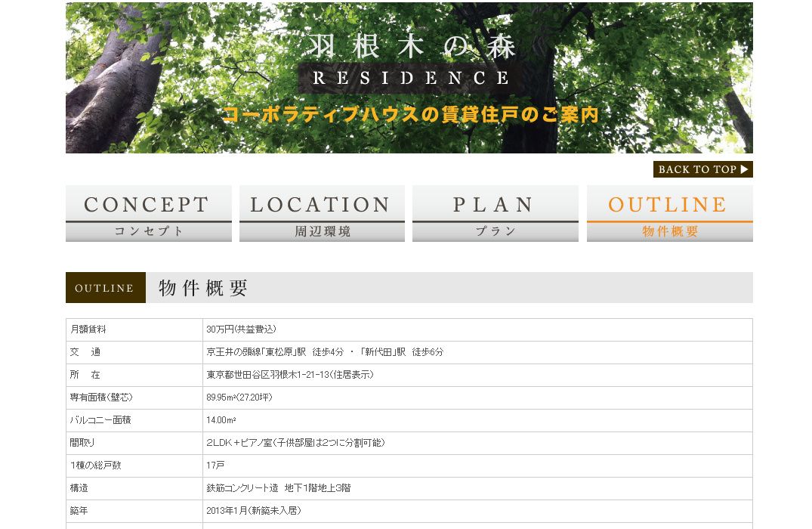Go to the LOCATION 周辺環境 tab
This screenshot has width=812, height=529.
tap(322, 214)
